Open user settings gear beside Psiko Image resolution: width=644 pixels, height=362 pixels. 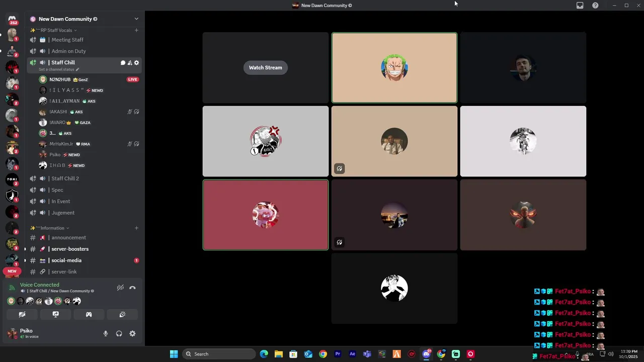(132, 333)
